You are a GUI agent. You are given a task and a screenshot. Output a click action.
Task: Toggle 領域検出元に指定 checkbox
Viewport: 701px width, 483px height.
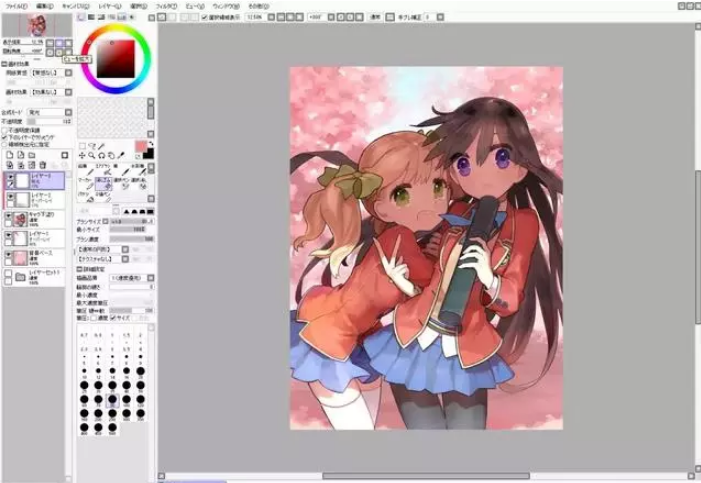[x=5, y=144]
